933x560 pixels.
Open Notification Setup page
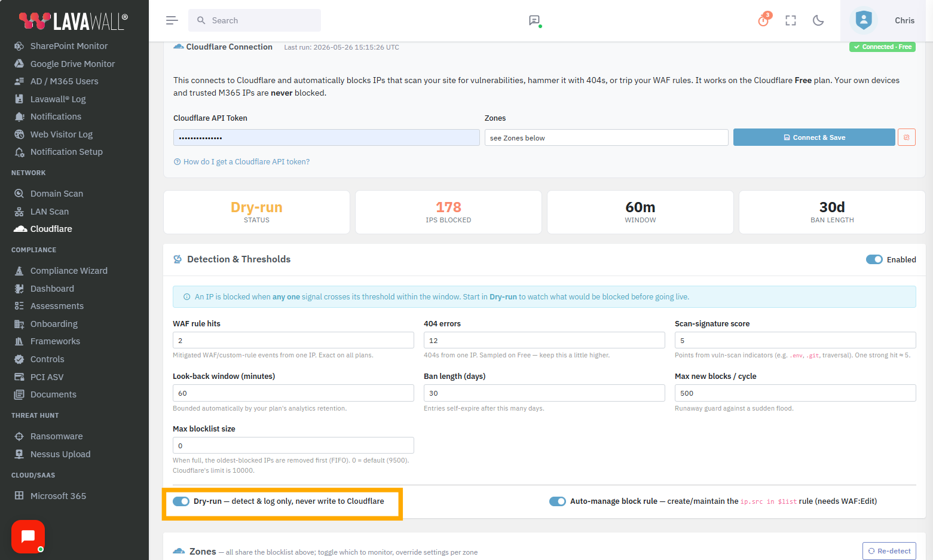click(x=66, y=152)
